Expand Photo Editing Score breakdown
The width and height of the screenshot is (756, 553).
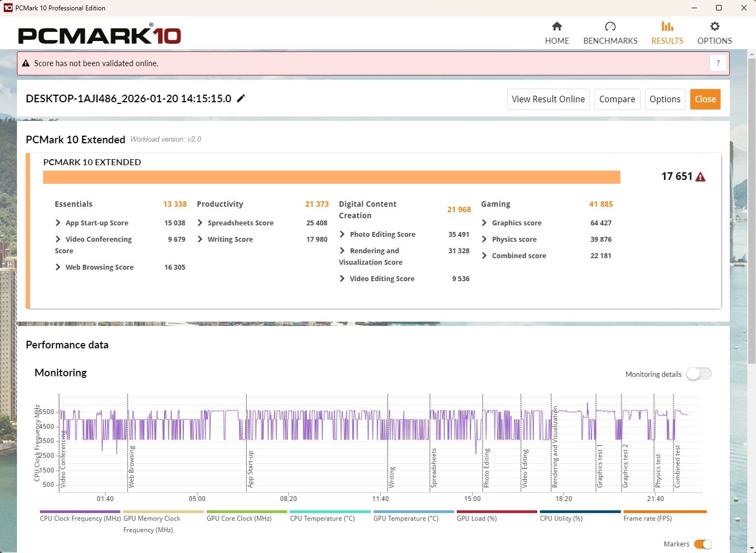coord(342,234)
